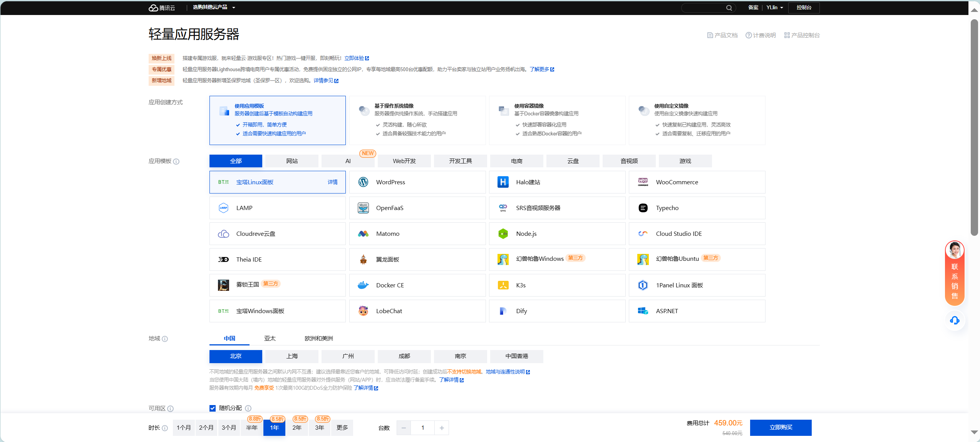This screenshot has height=442, width=980.
Task: Open 地域与连通性说明 link
Action: coord(508,372)
